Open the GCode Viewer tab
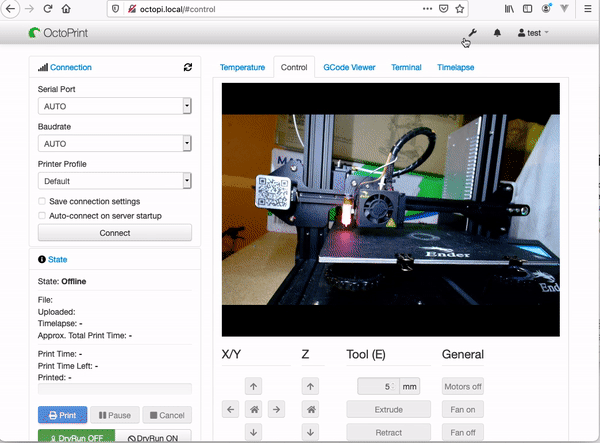This screenshot has height=443, width=600. coord(349,68)
